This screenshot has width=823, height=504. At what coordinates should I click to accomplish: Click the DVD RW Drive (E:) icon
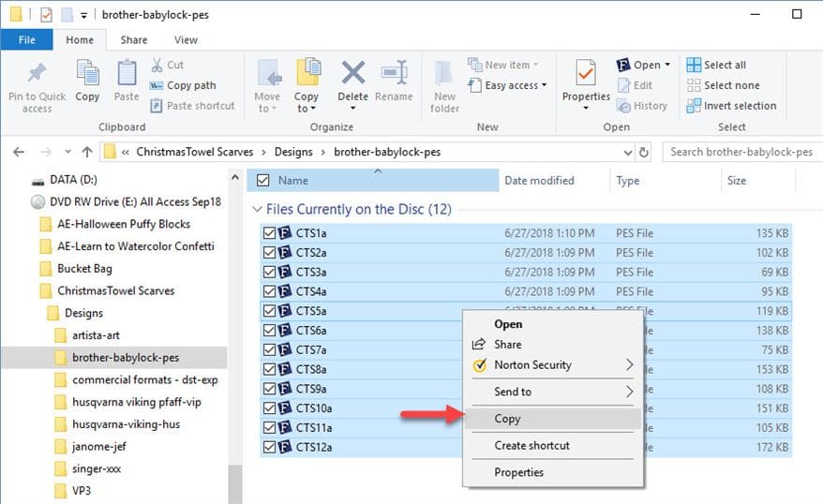pos(37,202)
